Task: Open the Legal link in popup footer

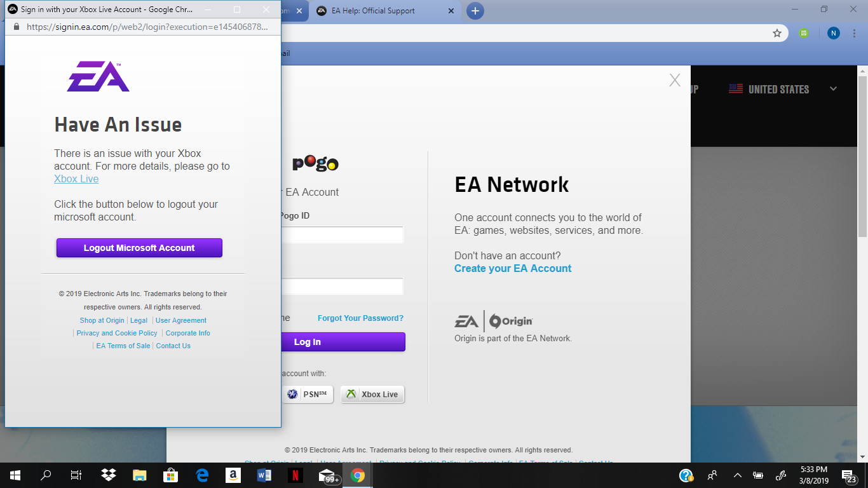Action: [x=139, y=320]
